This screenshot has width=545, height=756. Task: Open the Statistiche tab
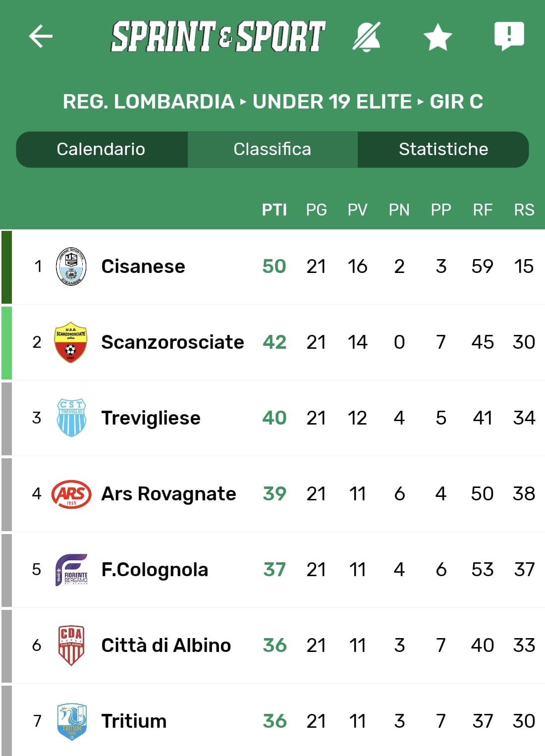[x=443, y=149]
